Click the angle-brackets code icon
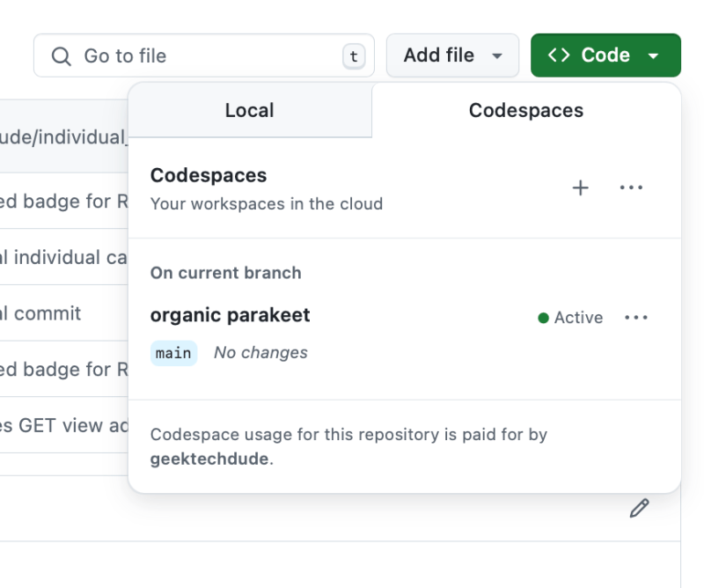Screen dimensions: 704x588 coord(559,55)
